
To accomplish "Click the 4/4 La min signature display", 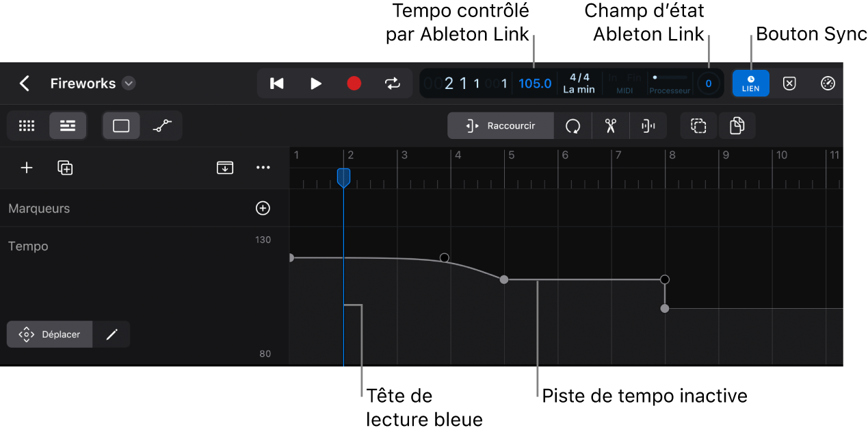I will (x=579, y=83).
